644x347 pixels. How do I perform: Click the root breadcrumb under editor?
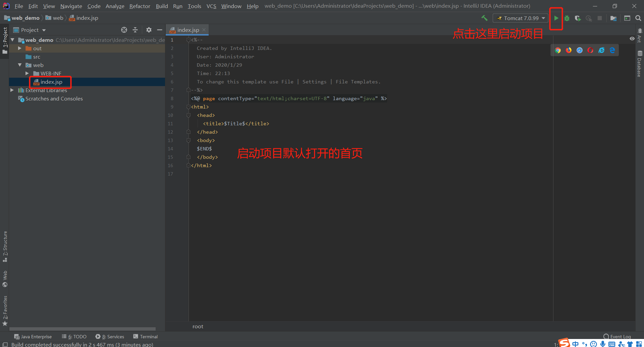pyautogui.click(x=198, y=327)
